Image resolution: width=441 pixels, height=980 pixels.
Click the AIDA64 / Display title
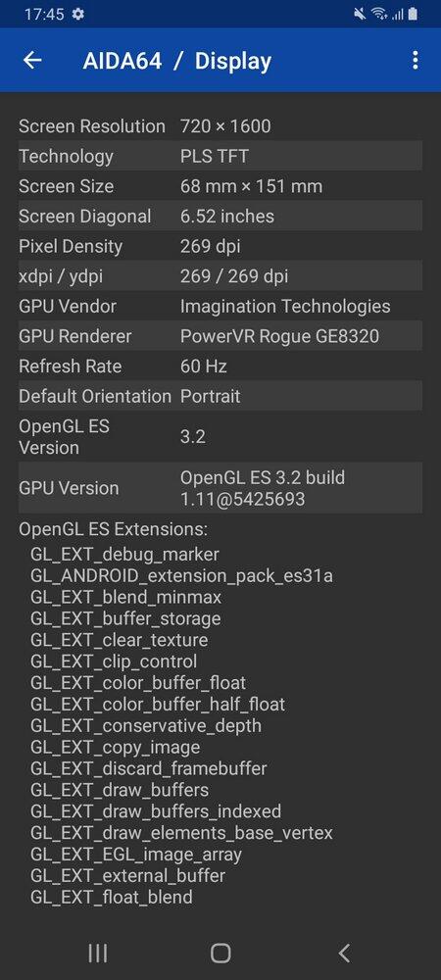coord(177,61)
